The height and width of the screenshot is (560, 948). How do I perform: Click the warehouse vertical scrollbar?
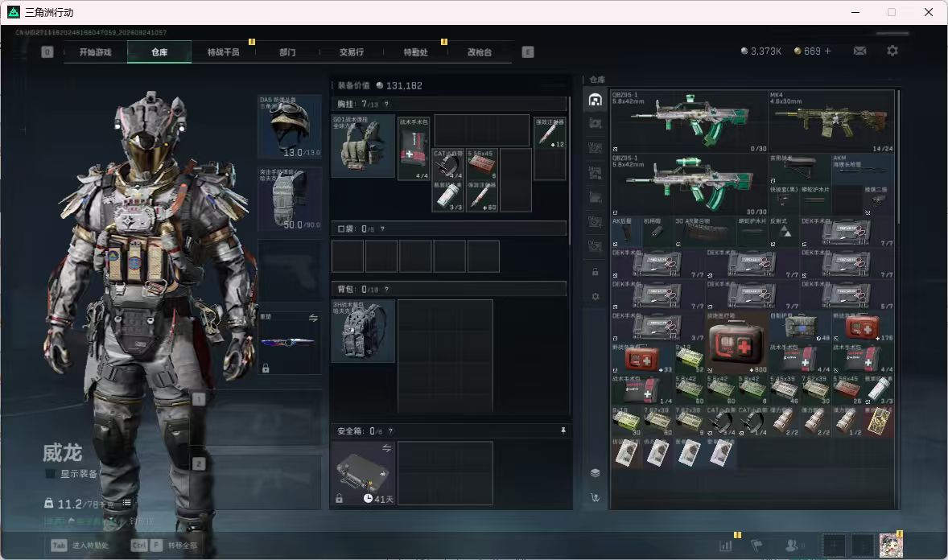tap(898, 157)
